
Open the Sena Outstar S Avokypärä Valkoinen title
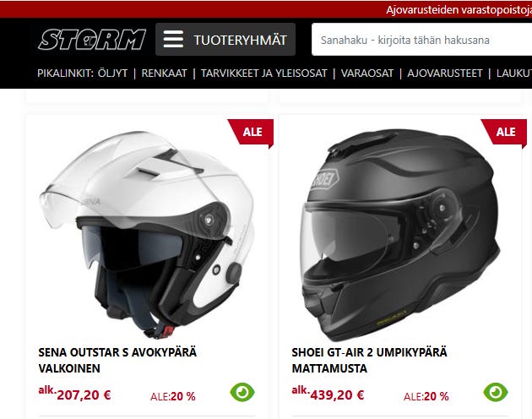click(117, 360)
